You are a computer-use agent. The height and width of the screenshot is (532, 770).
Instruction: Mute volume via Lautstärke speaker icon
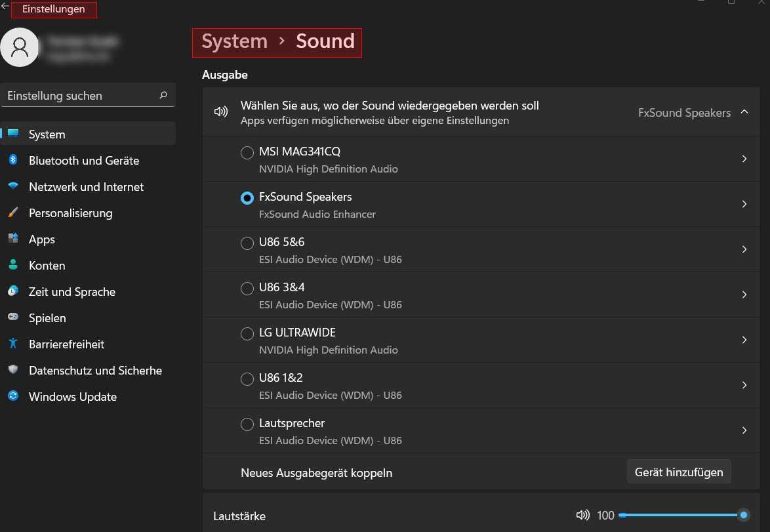point(582,516)
